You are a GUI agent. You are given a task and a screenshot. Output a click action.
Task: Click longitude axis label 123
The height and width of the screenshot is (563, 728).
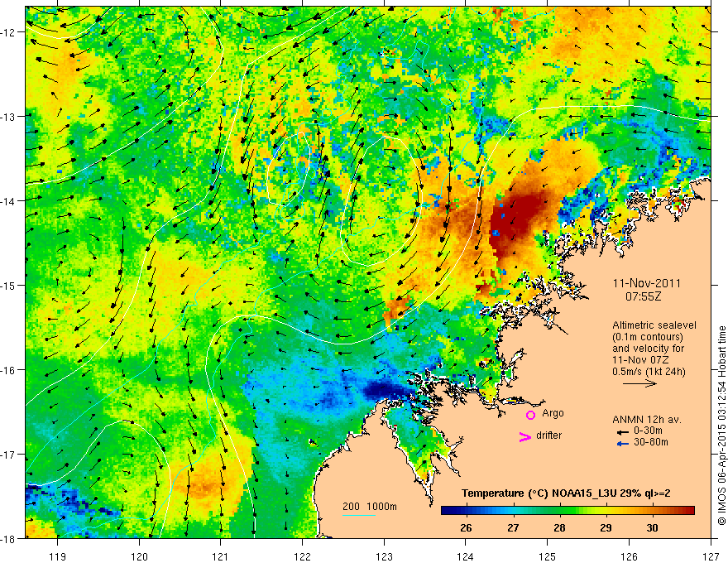[384, 557]
